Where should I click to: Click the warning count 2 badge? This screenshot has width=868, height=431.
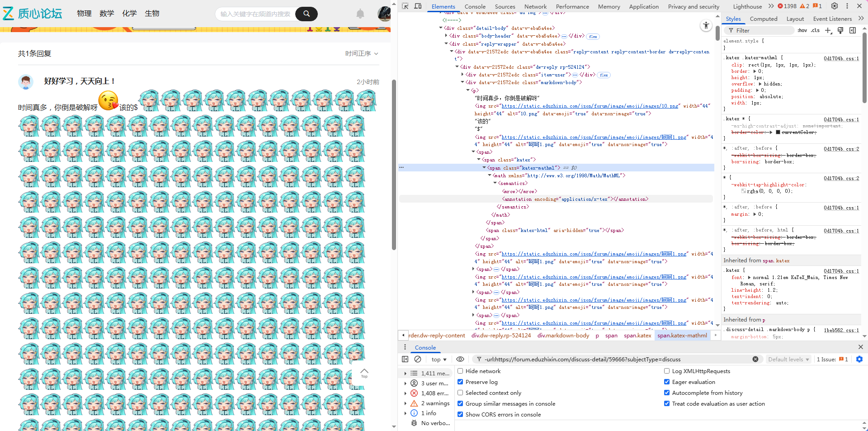[x=805, y=6]
